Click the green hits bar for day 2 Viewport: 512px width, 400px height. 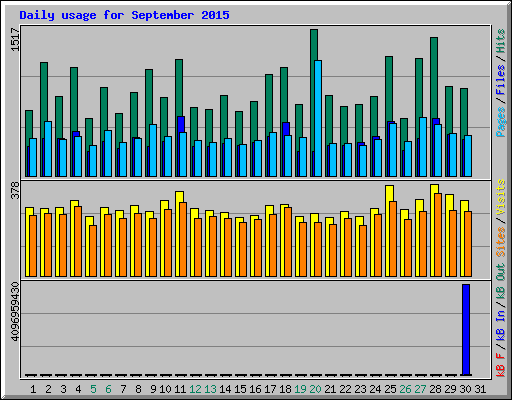(44, 92)
